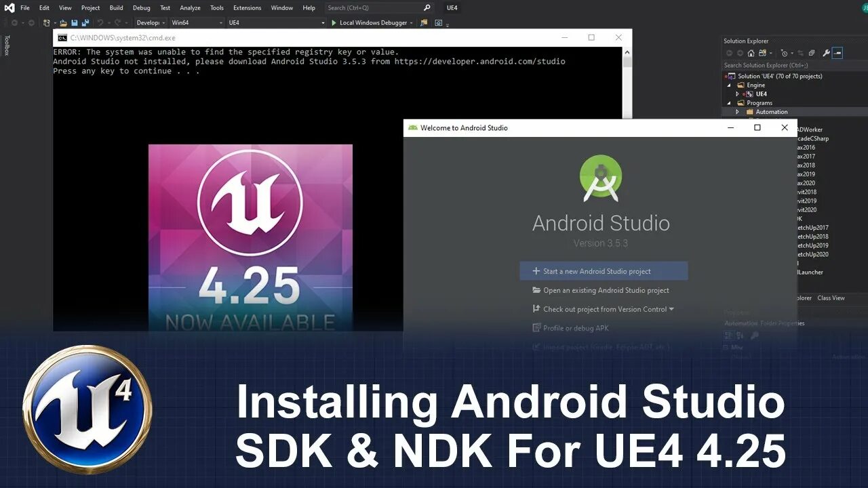Collapse the Programs folder node

click(x=730, y=103)
